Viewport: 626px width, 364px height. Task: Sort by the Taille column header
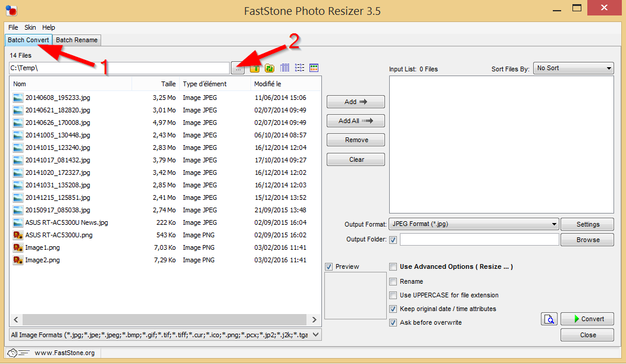(156, 84)
